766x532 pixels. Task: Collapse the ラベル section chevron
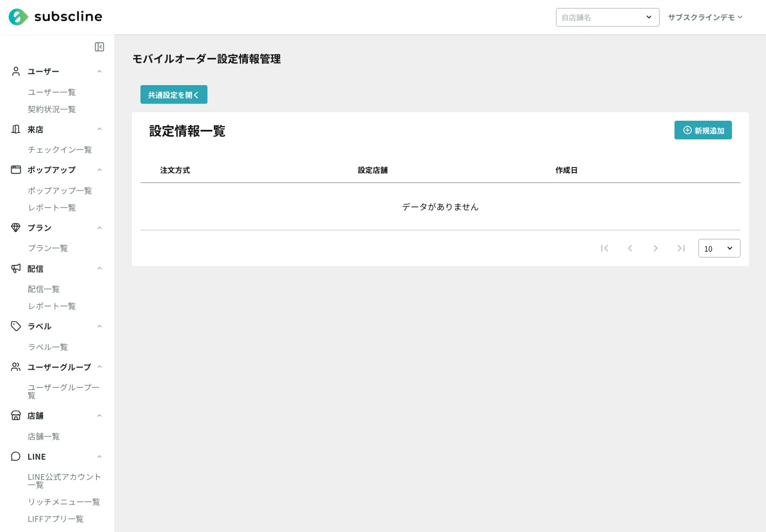click(x=99, y=326)
